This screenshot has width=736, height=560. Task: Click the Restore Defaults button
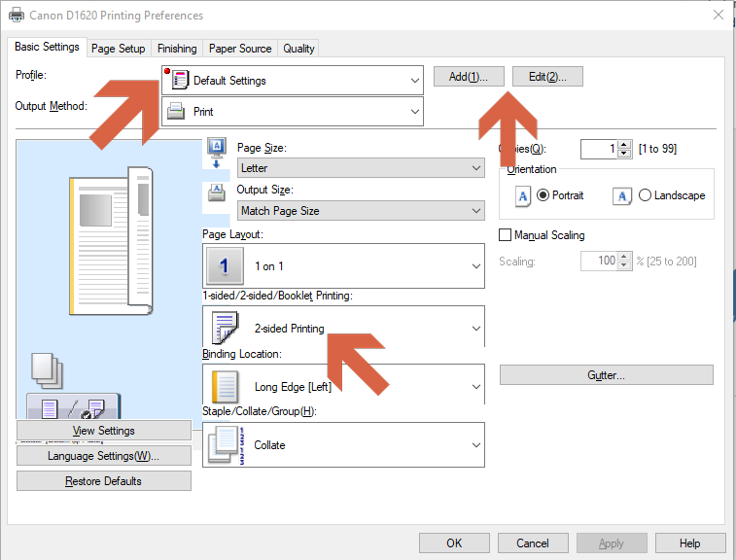click(x=103, y=481)
